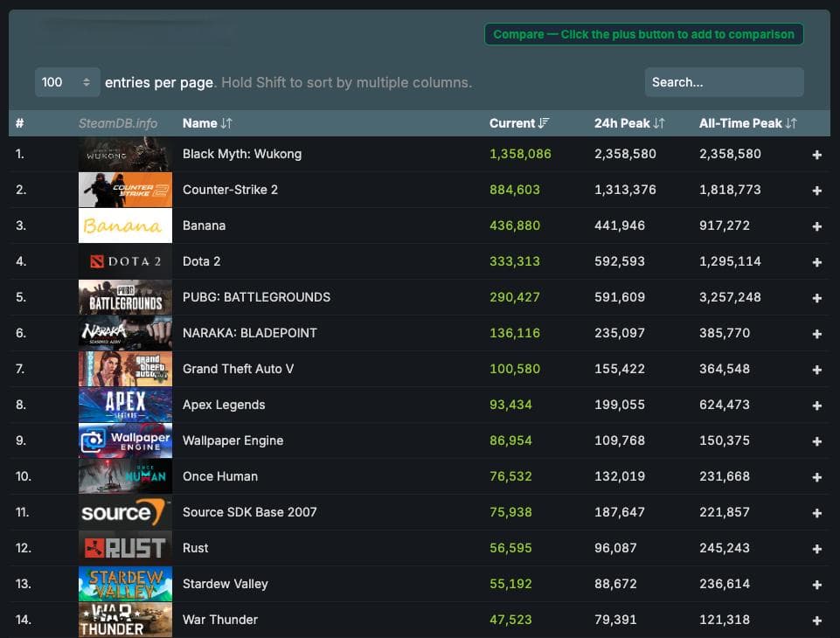Click the Dota 2 logo image

click(x=125, y=261)
